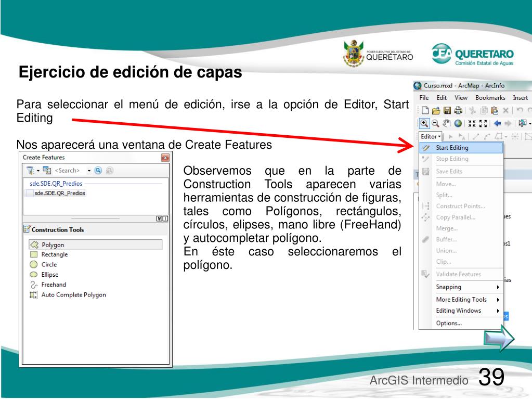Click the Paste clipboard icon
The image size is (532, 399).
[x=495, y=110]
